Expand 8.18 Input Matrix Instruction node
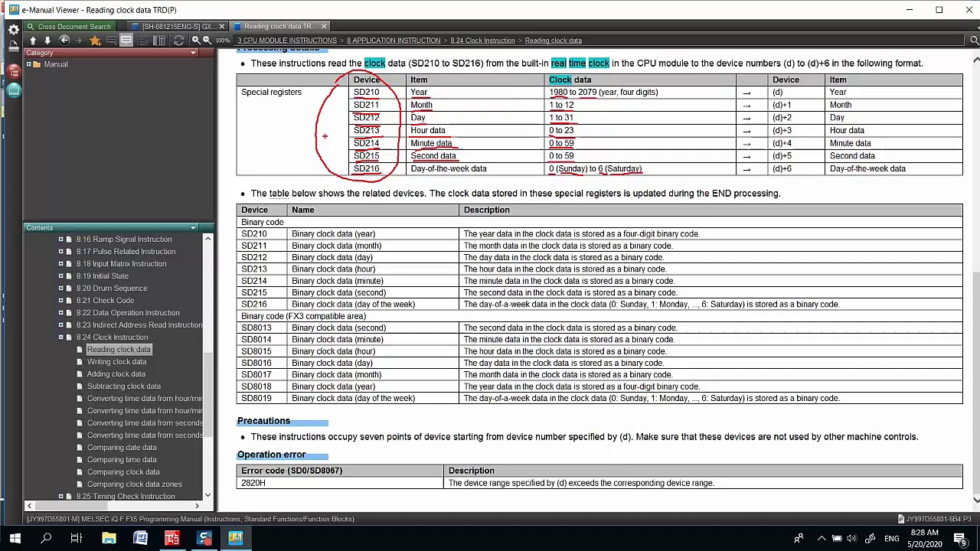The width and height of the screenshot is (980, 551). (x=60, y=263)
